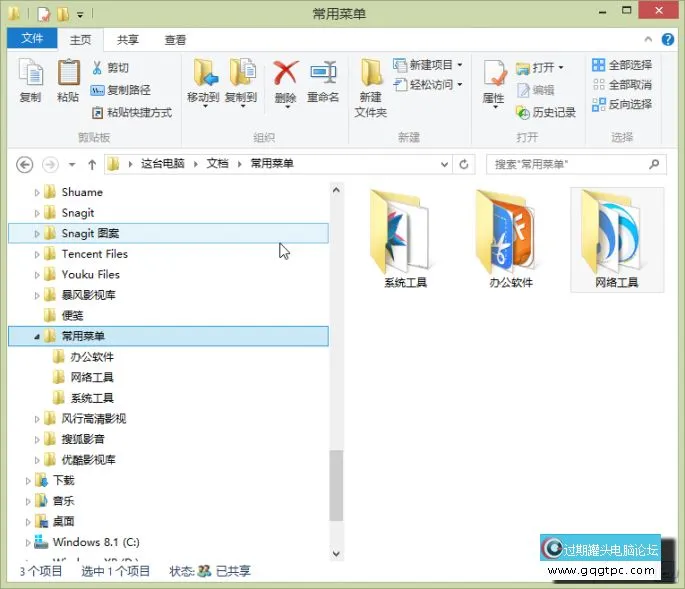Select 网络工具 subfolder in the tree

pyautogui.click(x=92, y=378)
